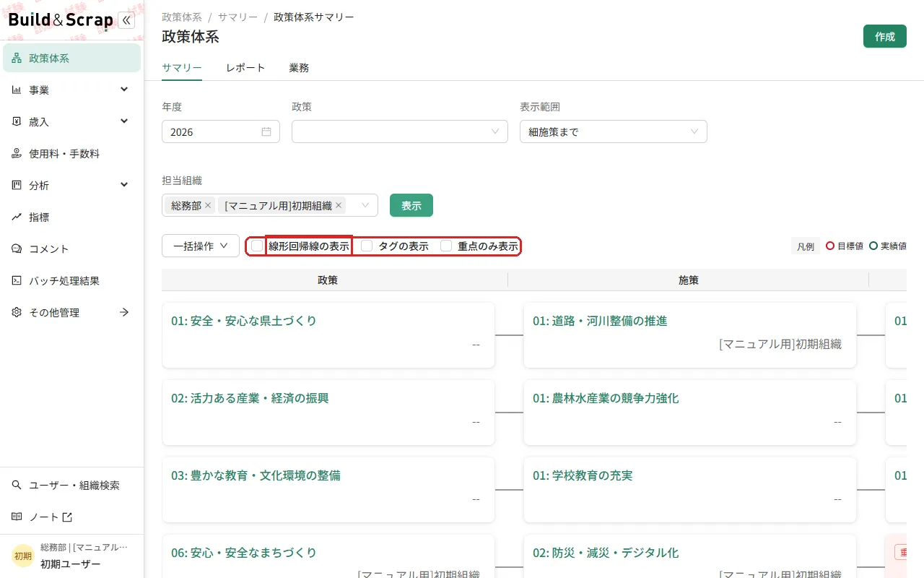
Task: Open policy 02: 活力ある産業・経済の振興
Action: tap(250, 399)
